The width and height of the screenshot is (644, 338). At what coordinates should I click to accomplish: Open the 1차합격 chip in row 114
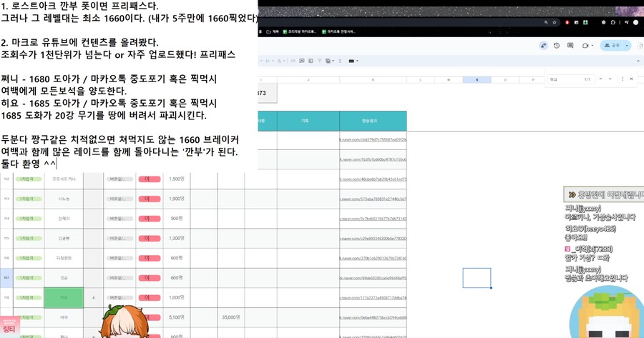(x=29, y=218)
